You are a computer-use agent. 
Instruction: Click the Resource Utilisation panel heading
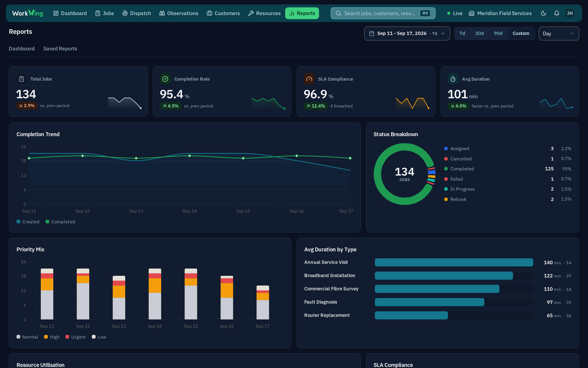click(x=40, y=365)
